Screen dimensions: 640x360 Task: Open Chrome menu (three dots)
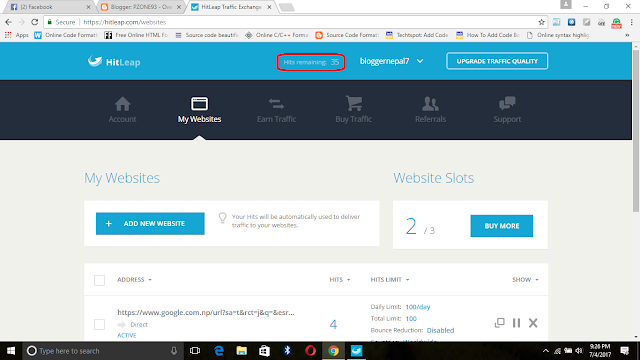[631, 22]
